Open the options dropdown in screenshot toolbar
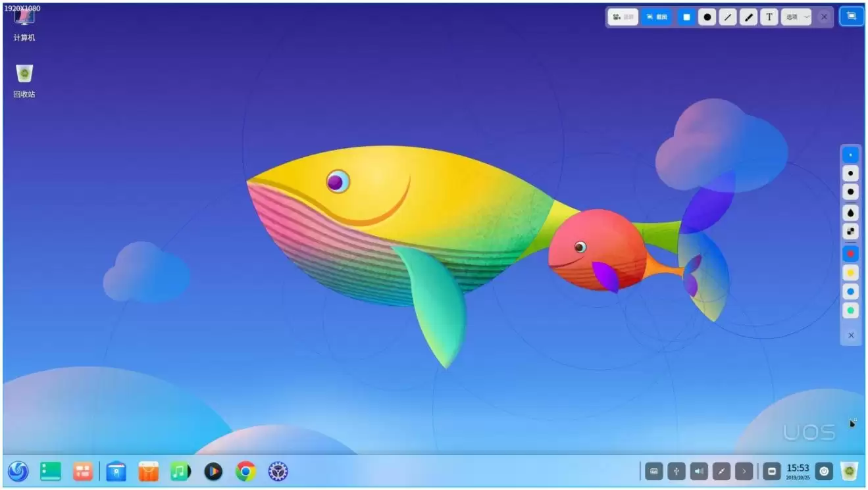Image resolution: width=868 pixels, height=490 pixels. tap(796, 17)
